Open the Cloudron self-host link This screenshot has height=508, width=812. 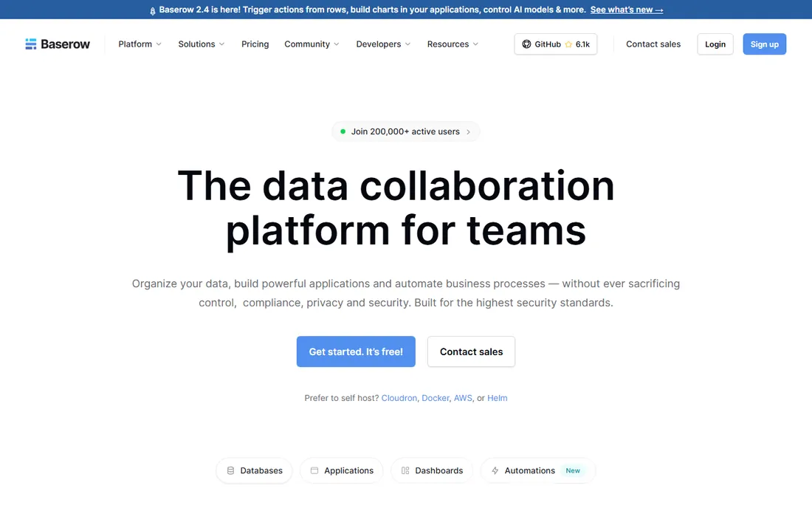point(399,398)
